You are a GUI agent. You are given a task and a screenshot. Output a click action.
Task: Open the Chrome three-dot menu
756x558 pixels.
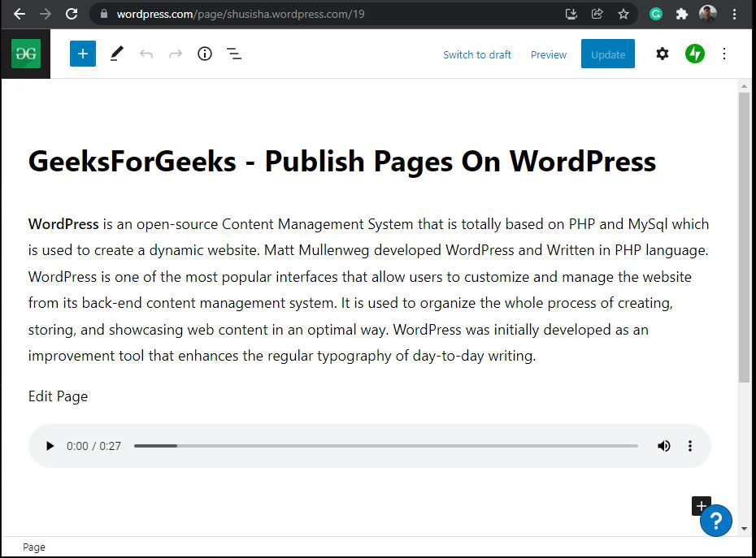[x=734, y=14]
